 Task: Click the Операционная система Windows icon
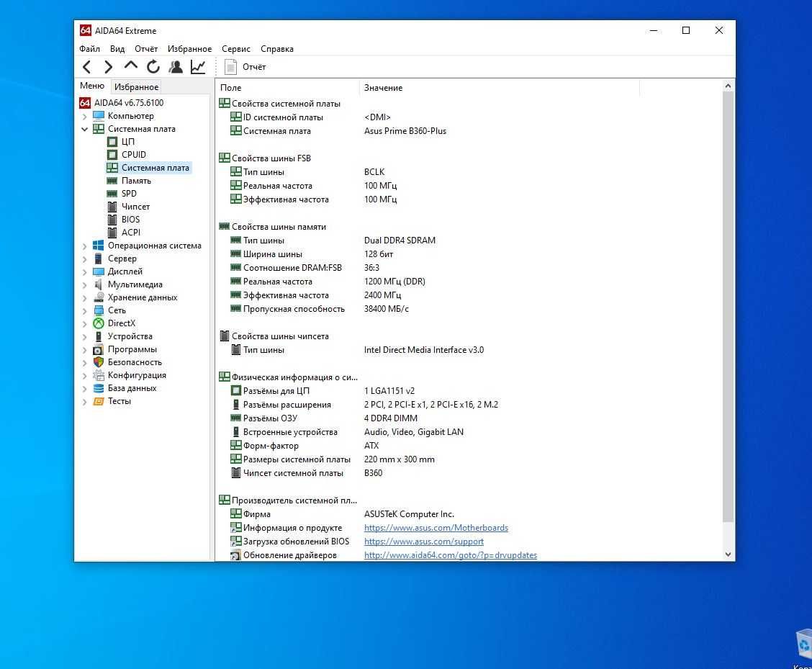coord(99,245)
